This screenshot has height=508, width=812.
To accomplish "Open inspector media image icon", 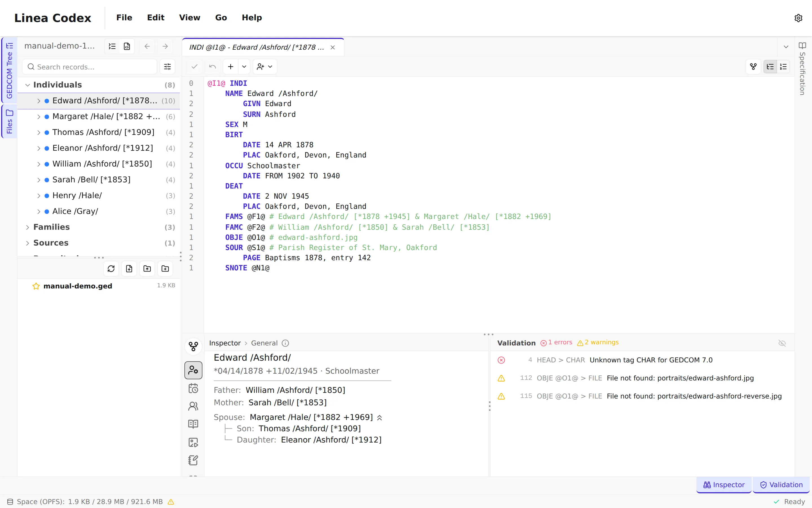I will 193,442.
